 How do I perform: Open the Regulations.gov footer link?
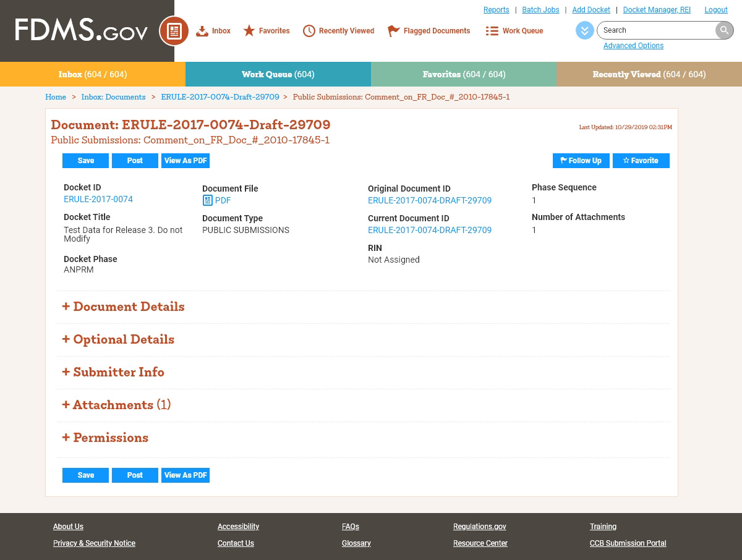[x=480, y=527]
